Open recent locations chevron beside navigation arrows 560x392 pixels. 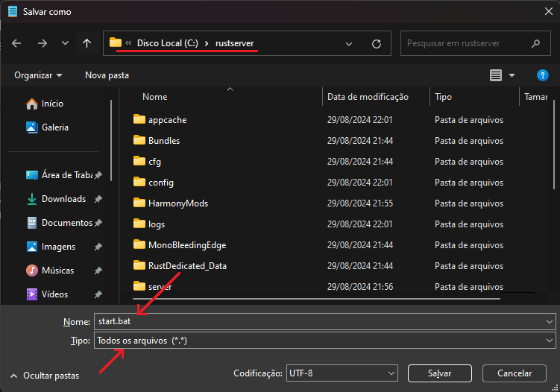pos(65,43)
